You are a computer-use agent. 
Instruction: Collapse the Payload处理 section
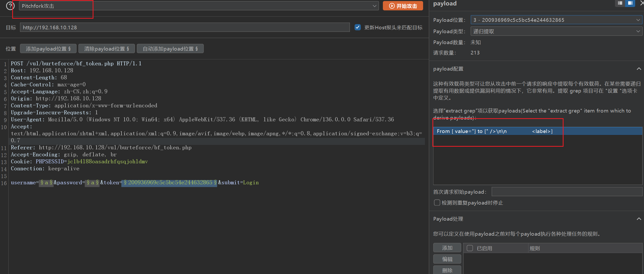pyautogui.click(x=639, y=219)
